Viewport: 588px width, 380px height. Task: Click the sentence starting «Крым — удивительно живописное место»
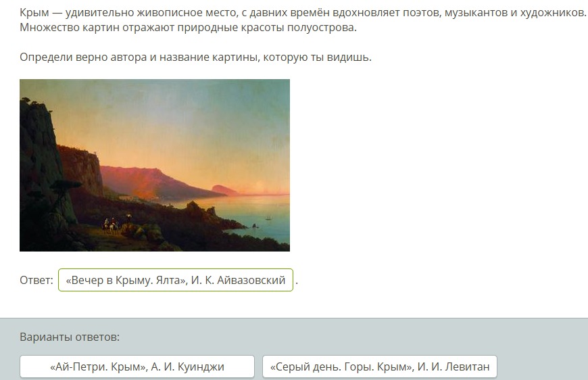click(x=303, y=13)
